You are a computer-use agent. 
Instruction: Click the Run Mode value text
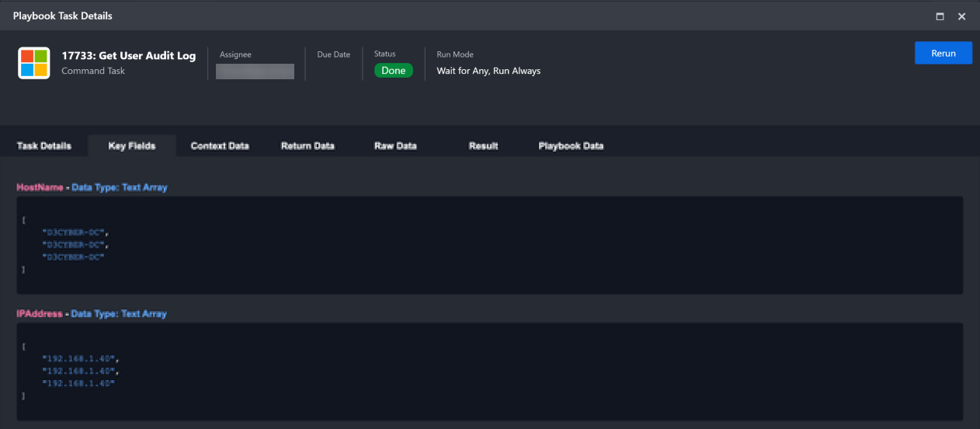pos(488,71)
